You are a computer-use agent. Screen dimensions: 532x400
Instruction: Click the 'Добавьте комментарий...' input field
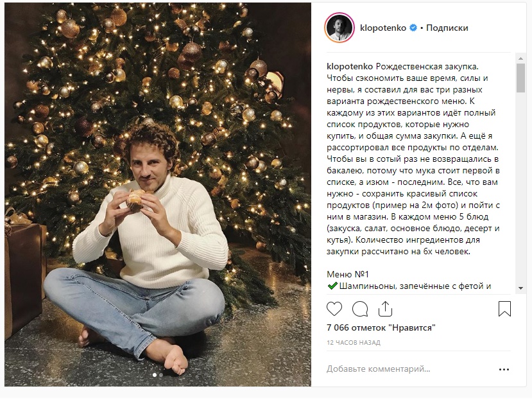coord(379,369)
